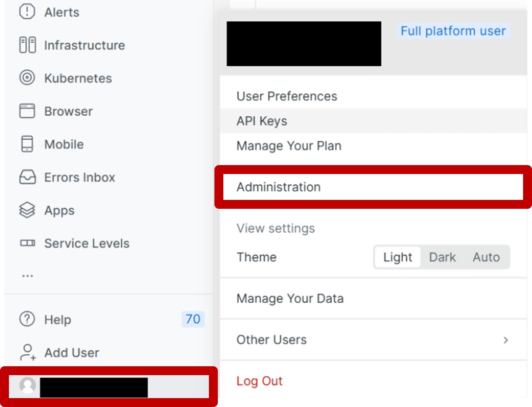Click the red Log Out link
532x407 pixels.
point(259,381)
